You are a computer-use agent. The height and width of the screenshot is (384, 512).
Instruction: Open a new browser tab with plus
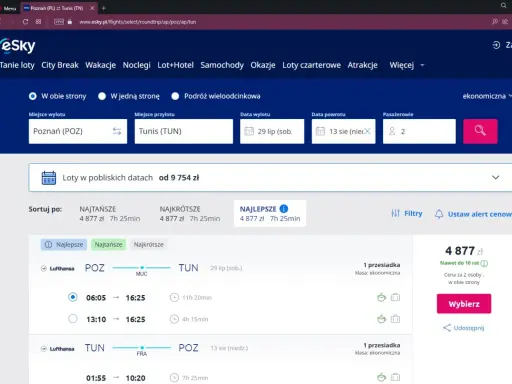(x=104, y=8)
